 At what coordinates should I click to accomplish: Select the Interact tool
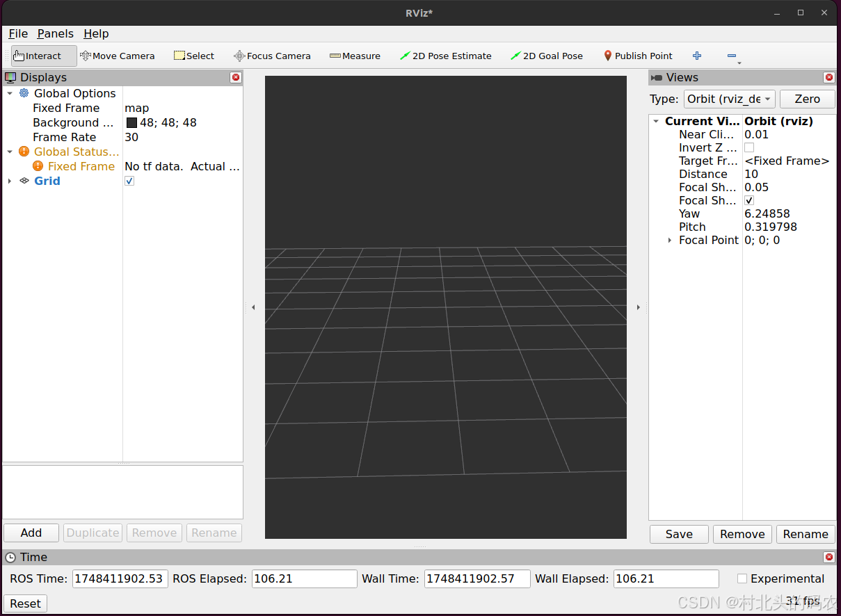pyautogui.click(x=44, y=56)
